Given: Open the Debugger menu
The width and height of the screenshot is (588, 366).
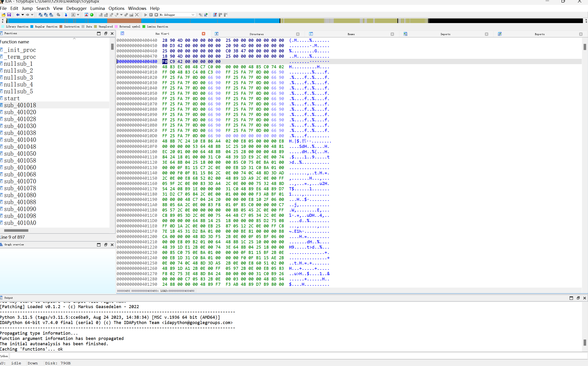Looking at the screenshot, I should (77, 8).
